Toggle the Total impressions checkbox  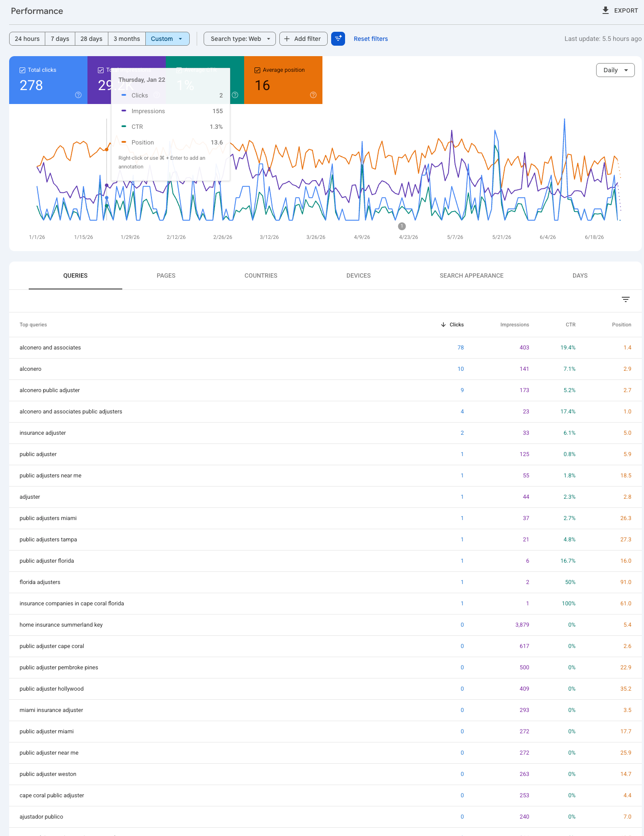pyautogui.click(x=101, y=70)
